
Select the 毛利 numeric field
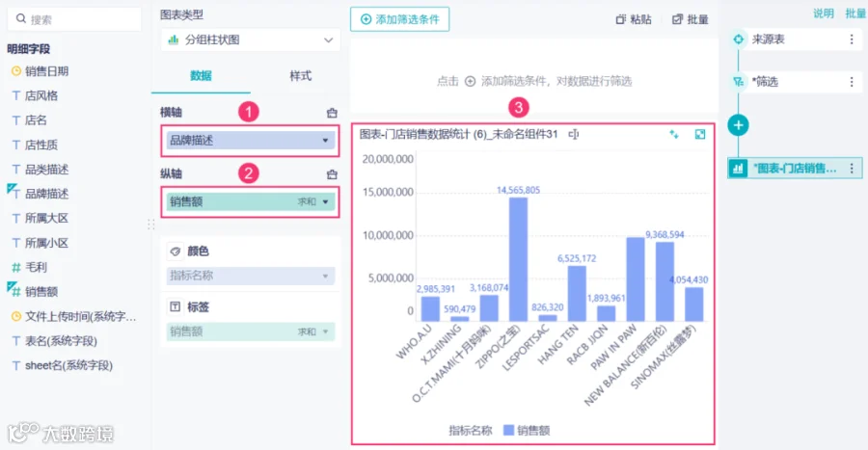pyautogui.click(x=36, y=267)
